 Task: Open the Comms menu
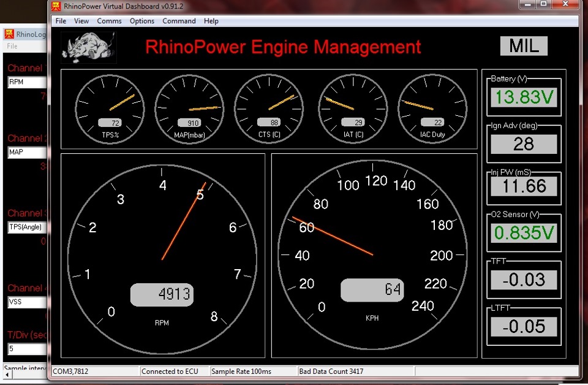click(109, 21)
